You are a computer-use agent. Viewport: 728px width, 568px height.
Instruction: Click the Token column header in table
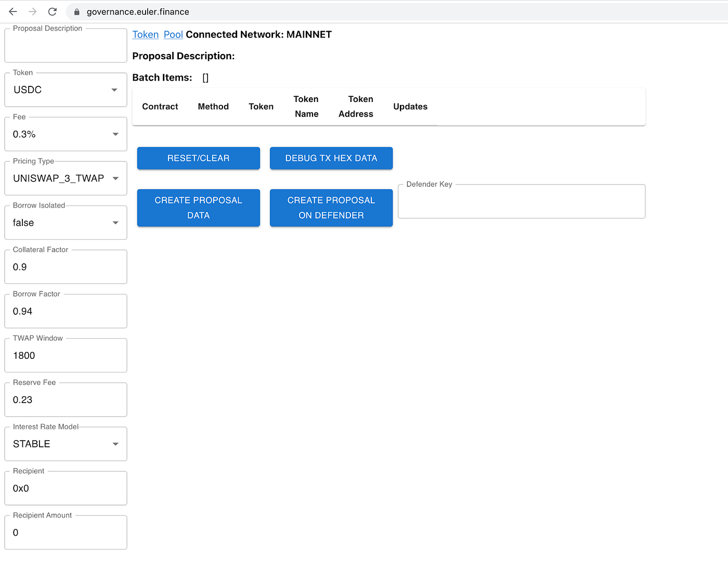tap(261, 107)
